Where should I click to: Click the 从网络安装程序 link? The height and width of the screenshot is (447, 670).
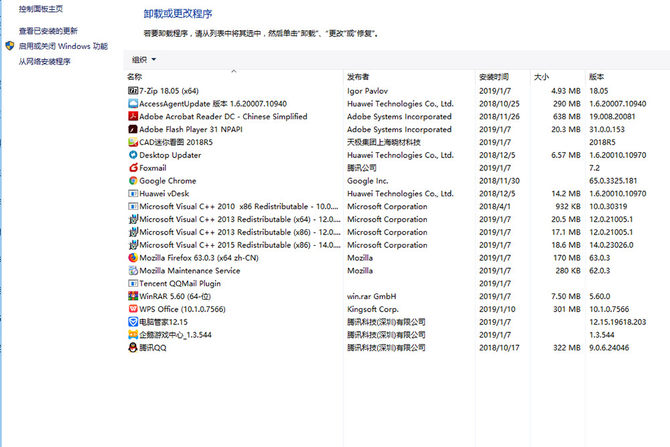44,62
